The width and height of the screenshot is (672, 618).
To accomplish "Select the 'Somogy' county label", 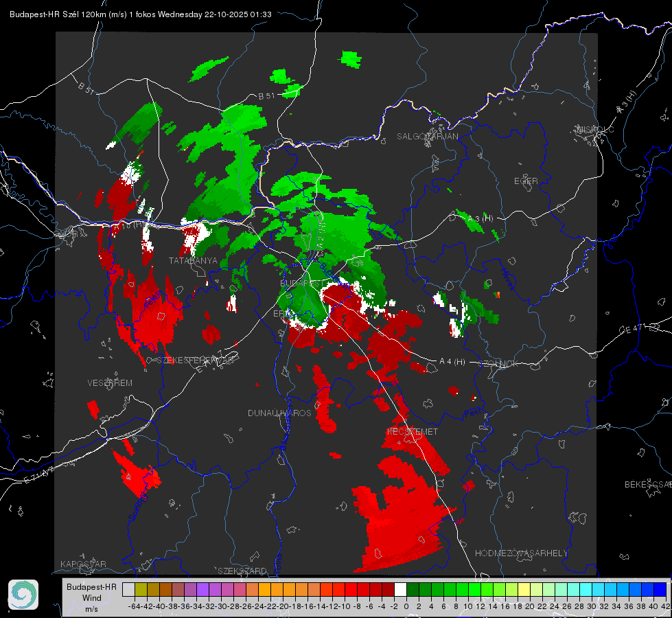I will point(137,507).
